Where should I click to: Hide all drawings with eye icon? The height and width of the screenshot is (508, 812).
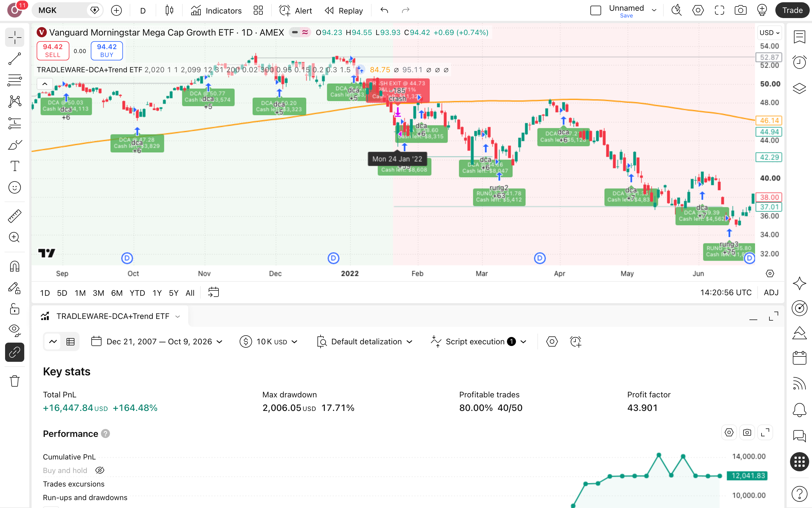tap(15, 330)
